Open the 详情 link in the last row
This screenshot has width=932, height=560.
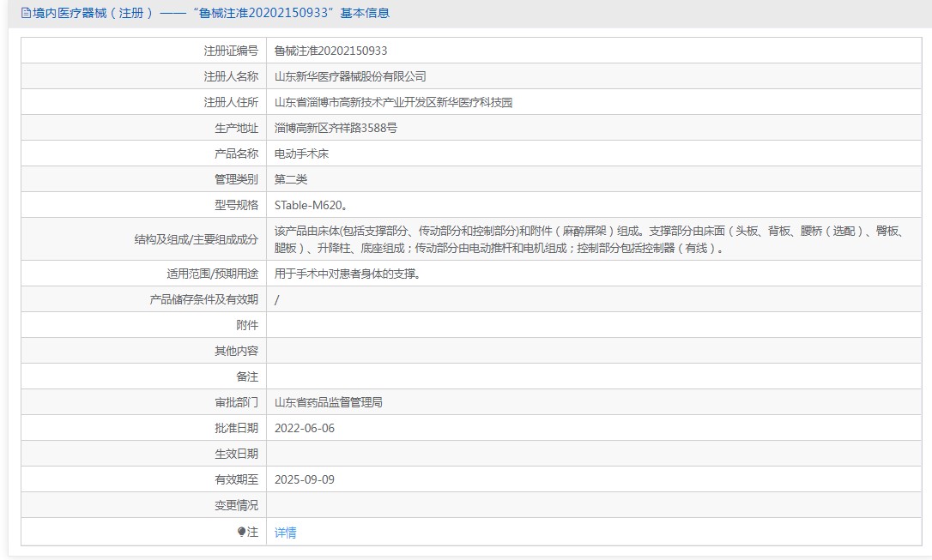(286, 533)
